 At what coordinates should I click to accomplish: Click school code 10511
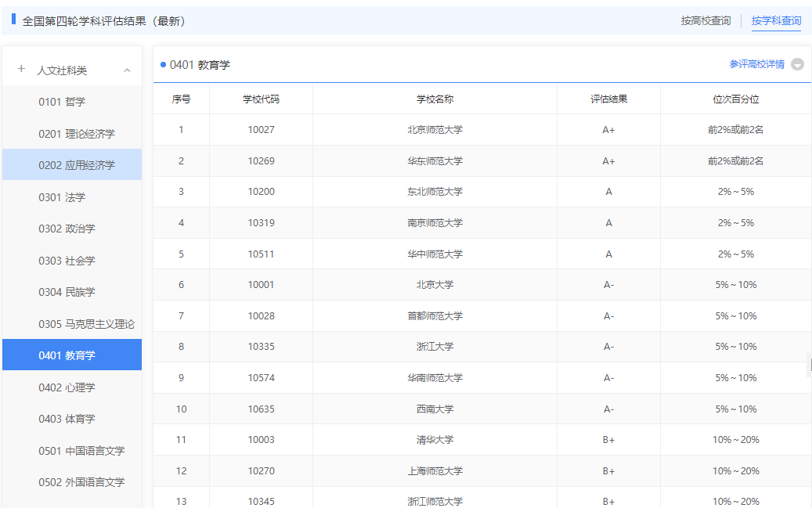(261, 254)
